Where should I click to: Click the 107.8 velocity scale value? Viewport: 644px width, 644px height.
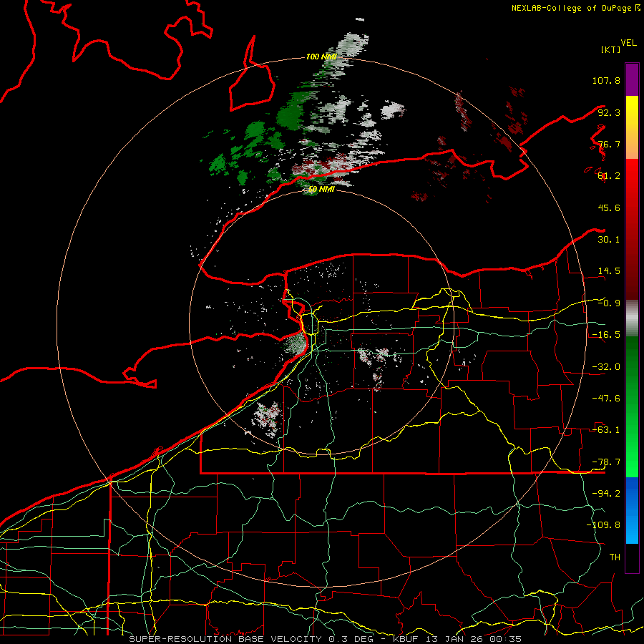606,80
